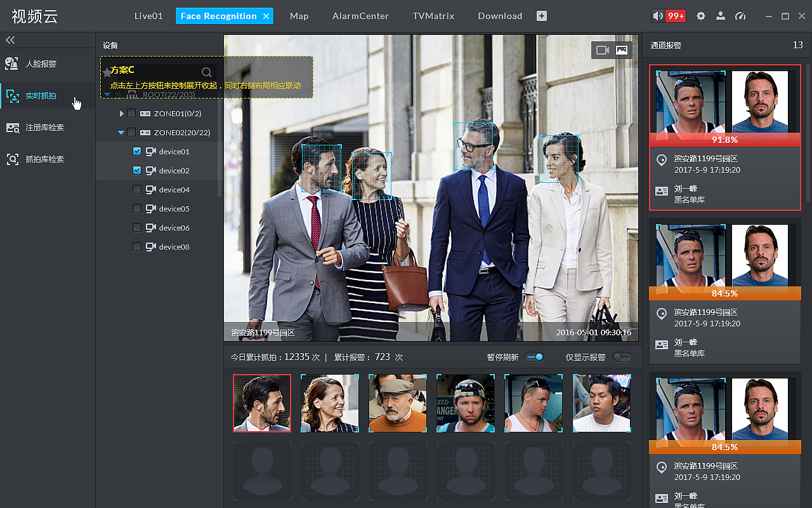
Task: Click the speaker alarm sound icon
Action: pyautogui.click(x=658, y=16)
